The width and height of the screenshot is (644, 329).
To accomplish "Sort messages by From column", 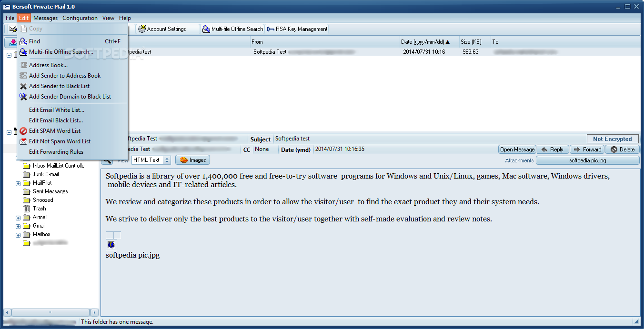I will 324,42.
